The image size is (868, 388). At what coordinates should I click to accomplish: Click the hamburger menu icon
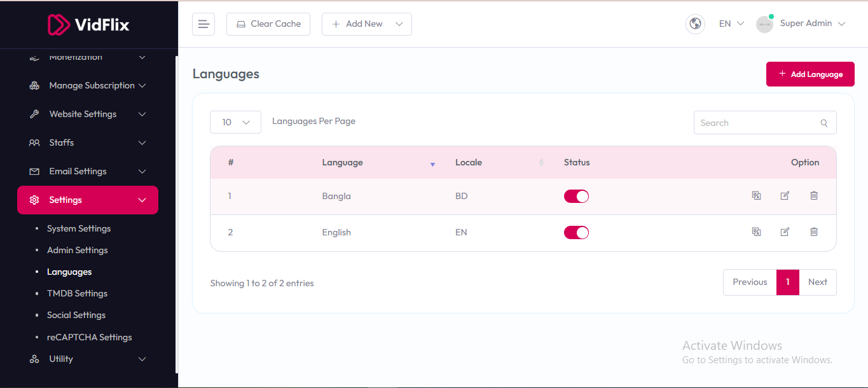point(203,24)
